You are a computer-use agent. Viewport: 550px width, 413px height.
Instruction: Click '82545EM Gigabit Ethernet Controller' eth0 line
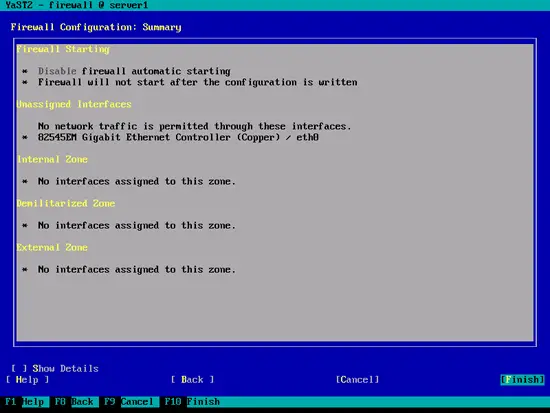pos(178,137)
